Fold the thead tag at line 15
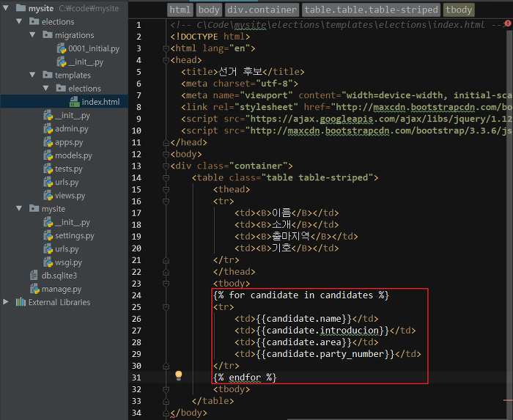513x420 pixels. point(166,190)
